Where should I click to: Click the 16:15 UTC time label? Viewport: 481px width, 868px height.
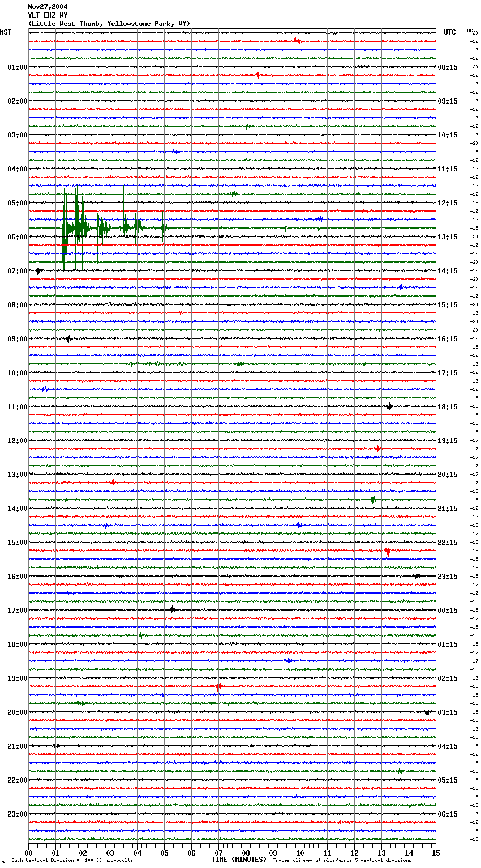[x=448, y=339]
